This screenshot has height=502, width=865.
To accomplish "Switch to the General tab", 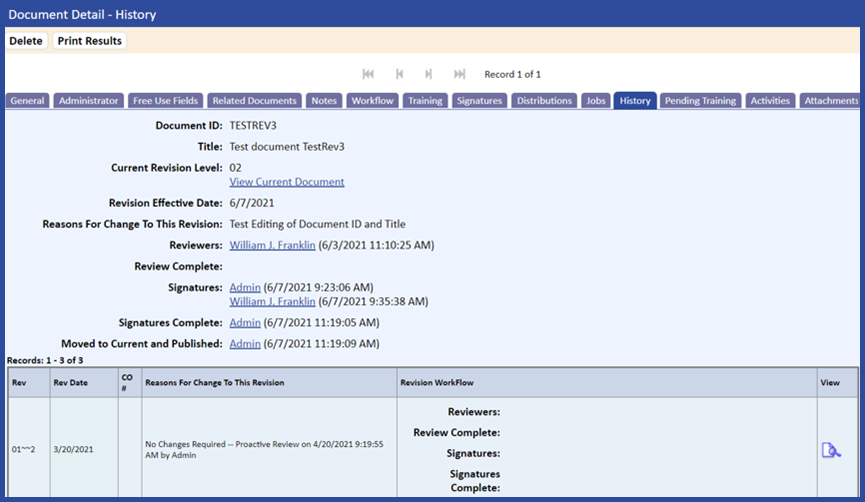I will pyautogui.click(x=28, y=101).
